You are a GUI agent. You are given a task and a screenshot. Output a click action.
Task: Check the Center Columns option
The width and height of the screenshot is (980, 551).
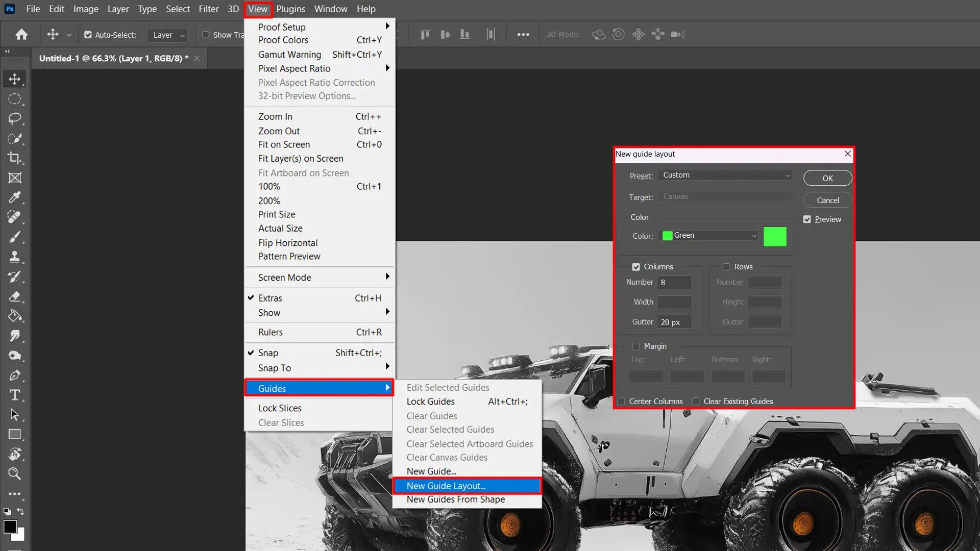coord(621,402)
